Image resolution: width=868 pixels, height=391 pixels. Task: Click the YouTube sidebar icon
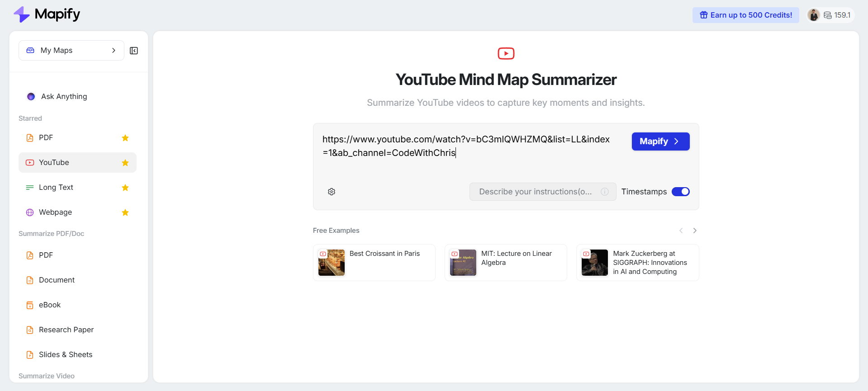coord(30,162)
